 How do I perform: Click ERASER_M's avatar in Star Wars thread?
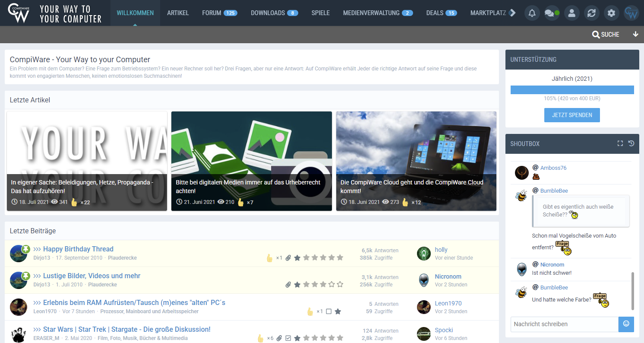tap(19, 334)
